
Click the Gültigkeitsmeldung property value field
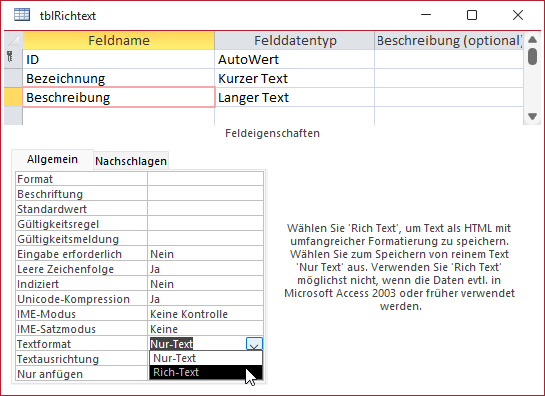tap(205, 239)
